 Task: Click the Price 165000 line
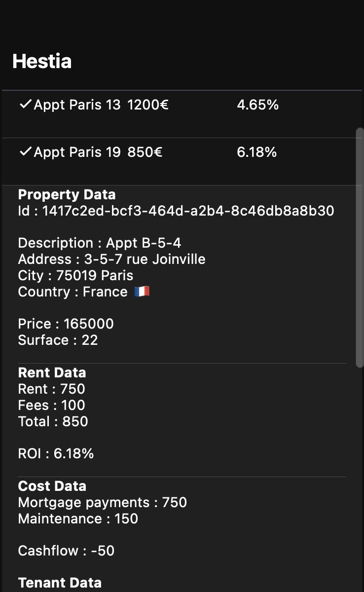[x=66, y=324]
